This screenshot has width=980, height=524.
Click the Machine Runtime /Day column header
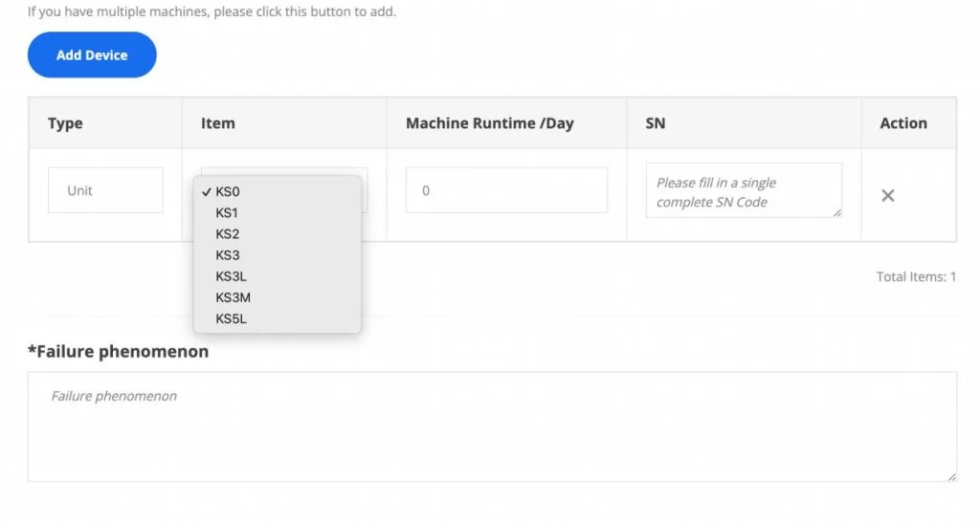click(x=490, y=123)
